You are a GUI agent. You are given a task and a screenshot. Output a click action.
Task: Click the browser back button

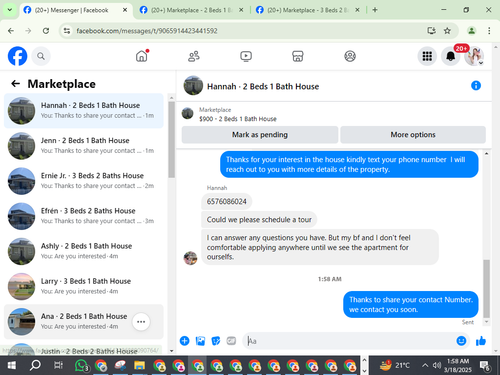click(11, 31)
